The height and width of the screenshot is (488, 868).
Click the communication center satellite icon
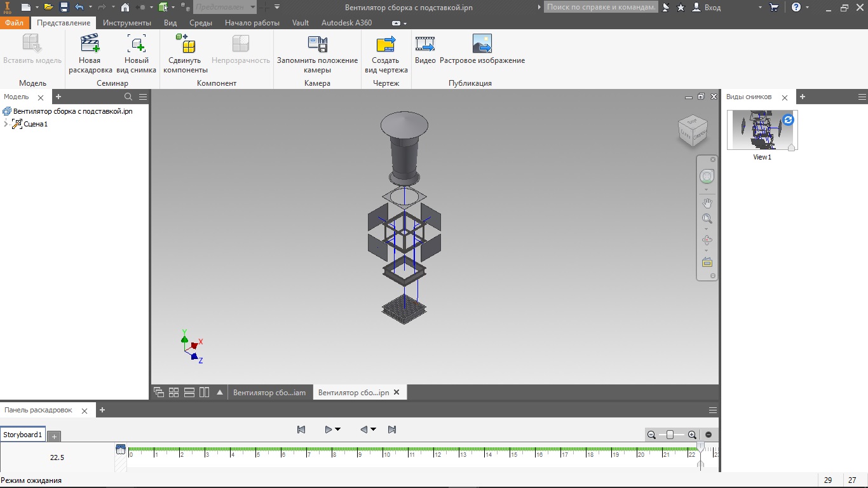[665, 7]
